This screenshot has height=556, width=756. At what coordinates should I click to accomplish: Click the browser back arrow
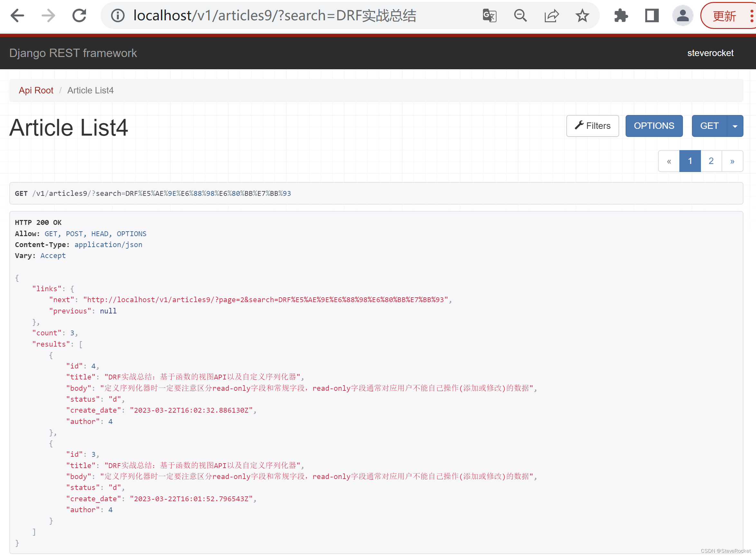pyautogui.click(x=17, y=15)
